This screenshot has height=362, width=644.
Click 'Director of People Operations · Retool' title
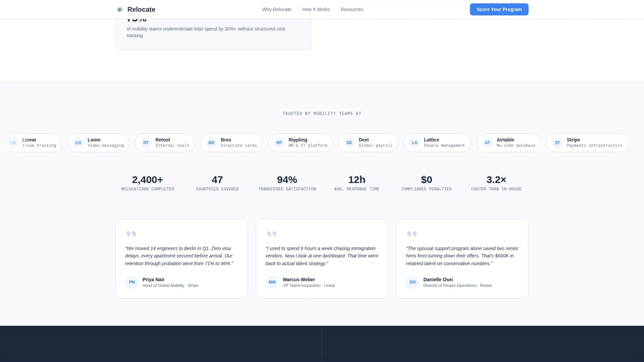[458, 286]
